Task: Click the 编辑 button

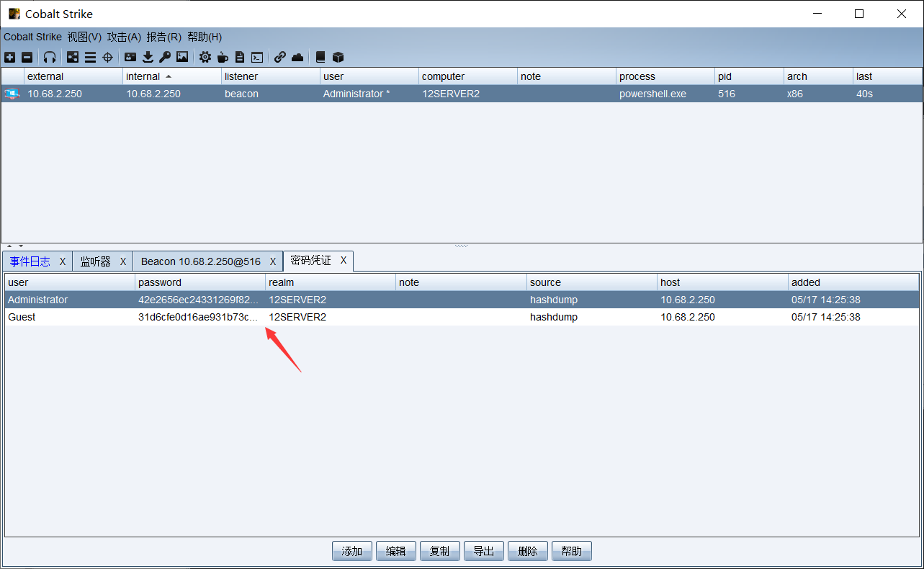Action: [396, 551]
